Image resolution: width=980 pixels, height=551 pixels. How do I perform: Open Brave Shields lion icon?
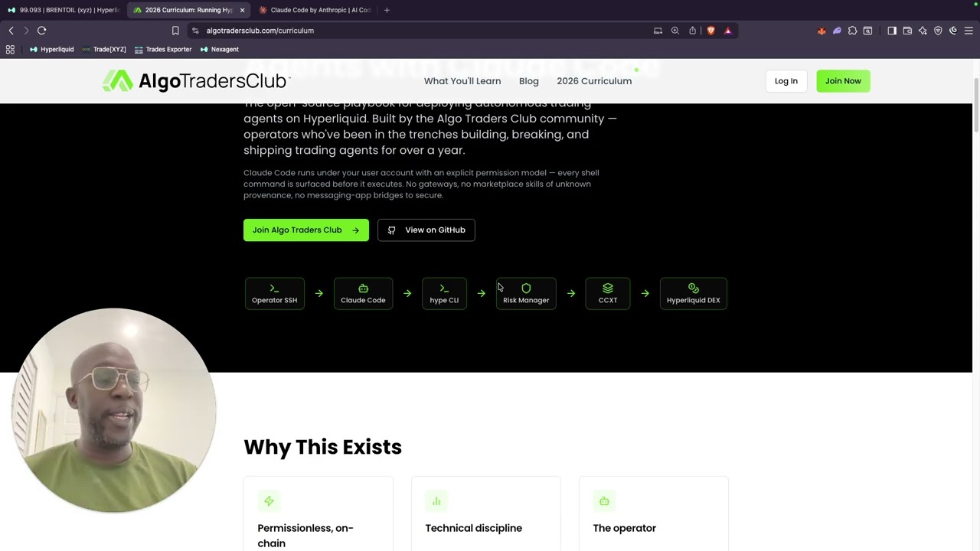click(x=710, y=31)
